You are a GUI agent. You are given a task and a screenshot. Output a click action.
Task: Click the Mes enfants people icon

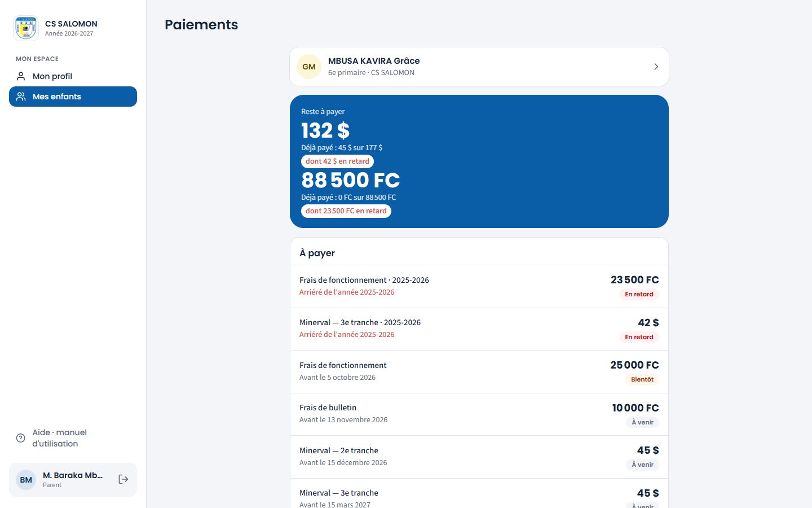pyautogui.click(x=21, y=97)
